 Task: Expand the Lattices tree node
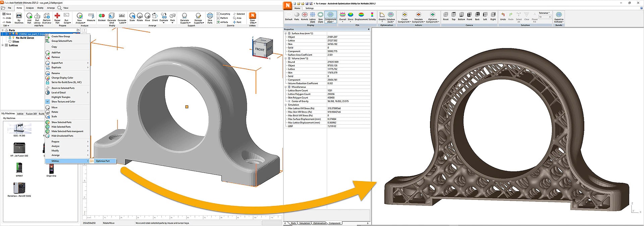(3, 45)
